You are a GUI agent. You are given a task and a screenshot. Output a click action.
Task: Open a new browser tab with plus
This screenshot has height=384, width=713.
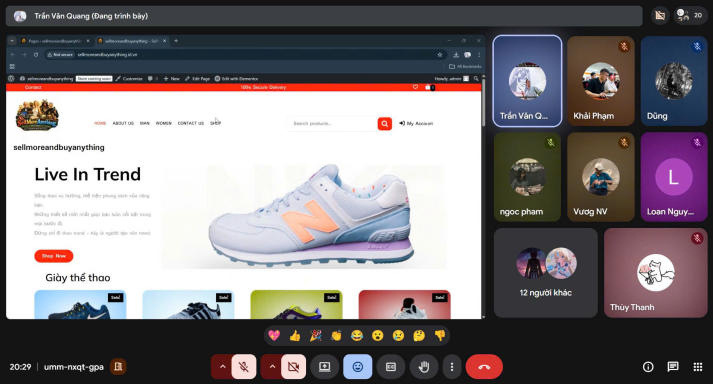click(x=176, y=41)
